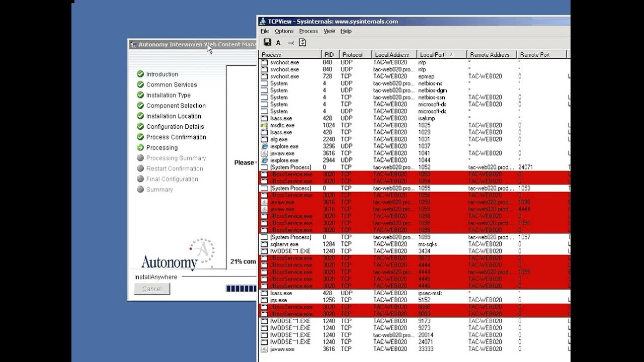Screen dimensions: 644x362
Task: Click local port cell '8080' on red row
Action: (x=424, y=307)
